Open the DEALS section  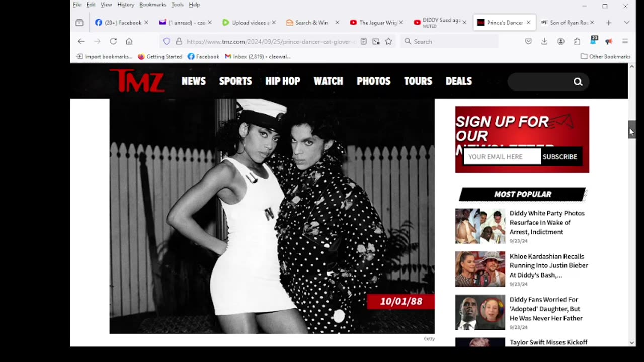tap(459, 81)
